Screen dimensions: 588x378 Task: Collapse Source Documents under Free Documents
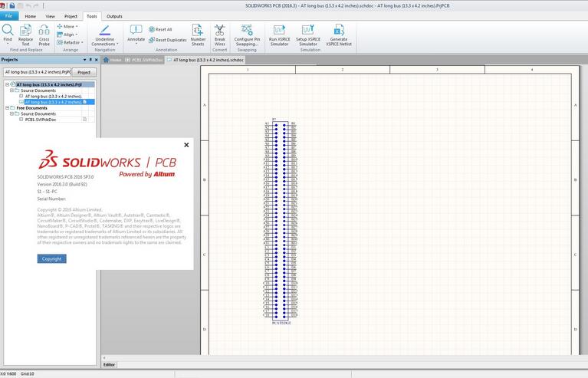click(11, 113)
